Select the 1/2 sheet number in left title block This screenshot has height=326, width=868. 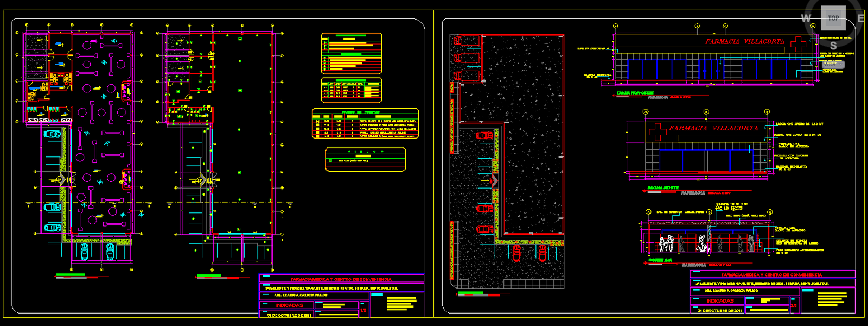coord(363,310)
